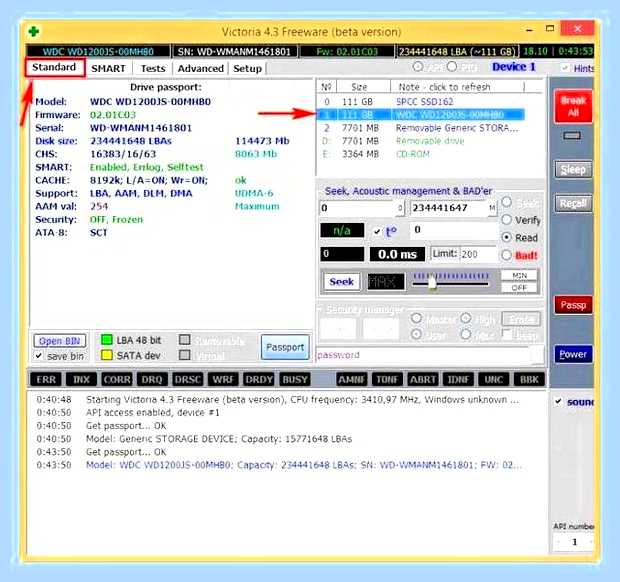Click the blue Device 1 label
The width and height of the screenshot is (620, 582).
point(513,67)
